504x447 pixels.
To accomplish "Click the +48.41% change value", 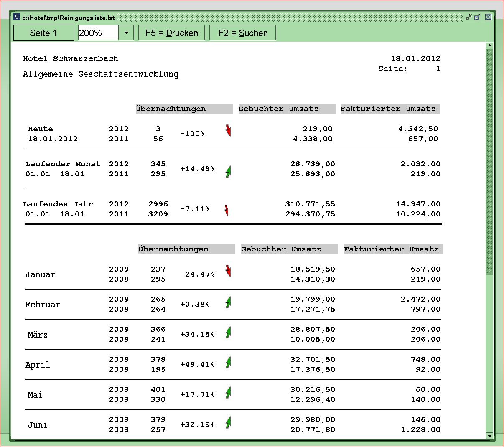I will [x=197, y=364].
